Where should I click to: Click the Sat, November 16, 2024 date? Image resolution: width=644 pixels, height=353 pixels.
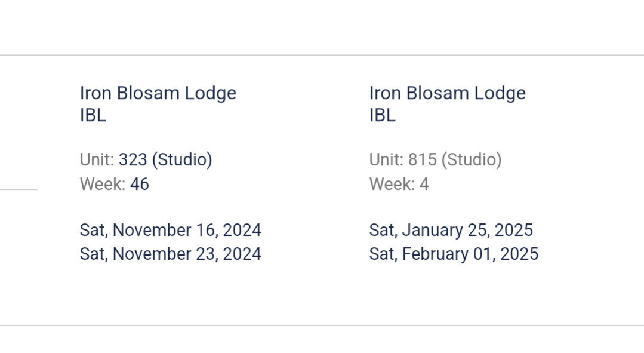(170, 231)
